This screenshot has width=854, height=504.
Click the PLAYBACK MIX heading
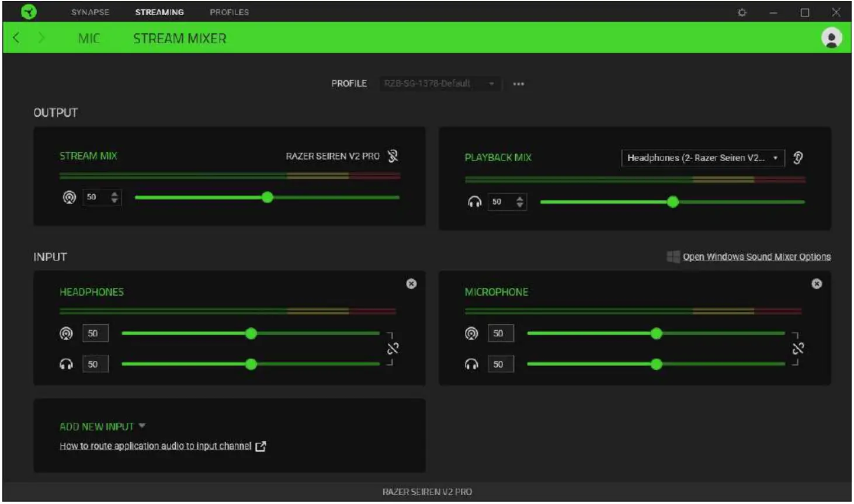coord(498,158)
